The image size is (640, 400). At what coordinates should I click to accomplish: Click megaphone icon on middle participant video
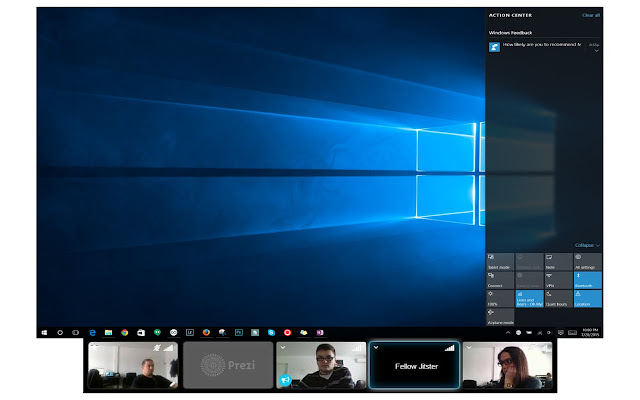pyautogui.click(x=285, y=380)
